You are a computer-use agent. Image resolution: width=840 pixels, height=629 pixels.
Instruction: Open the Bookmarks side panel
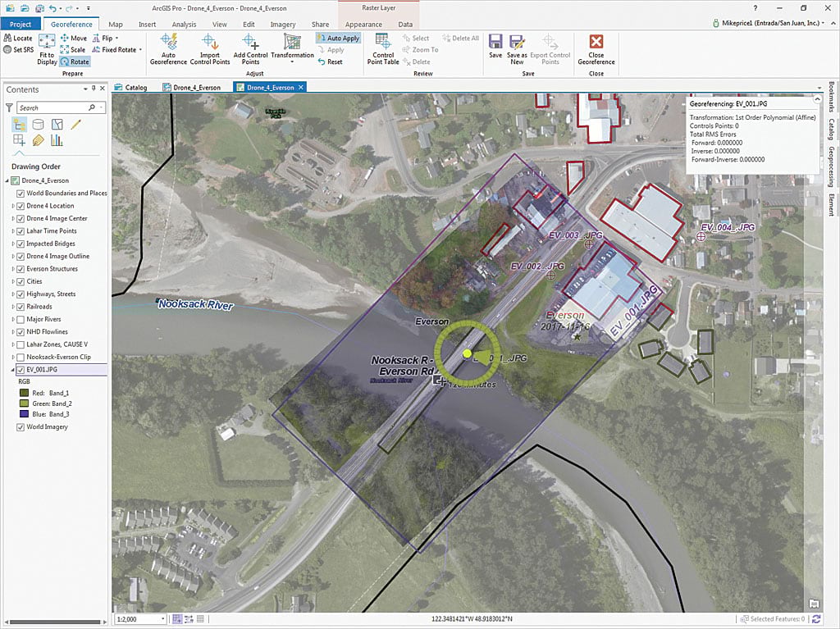pos(831,97)
